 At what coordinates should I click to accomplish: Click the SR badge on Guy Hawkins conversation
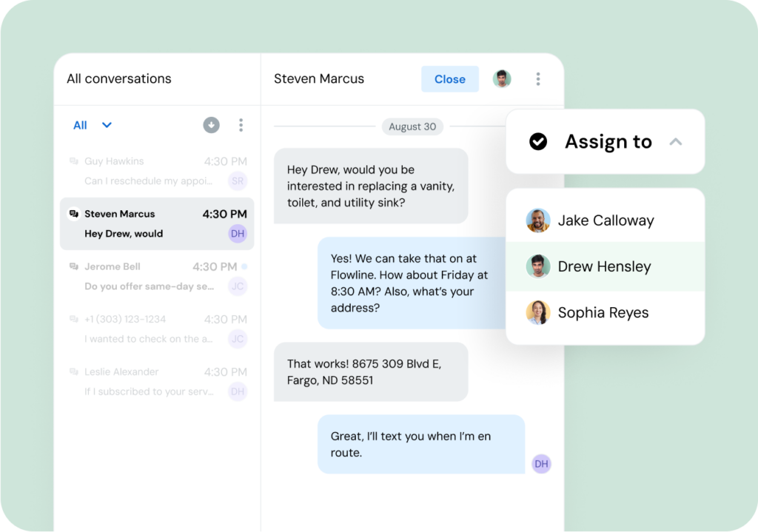point(237,181)
